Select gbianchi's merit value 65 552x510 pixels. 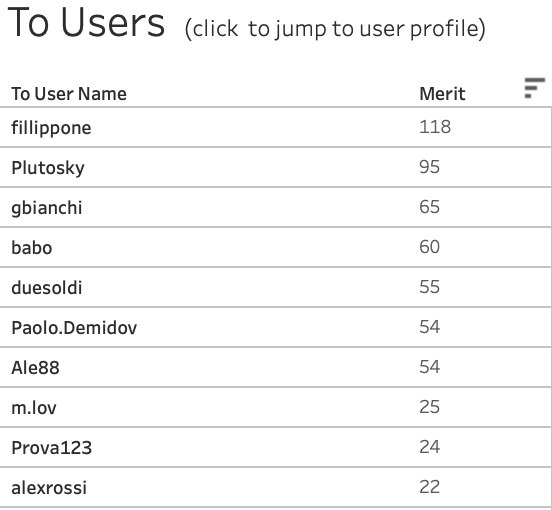coord(429,207)
